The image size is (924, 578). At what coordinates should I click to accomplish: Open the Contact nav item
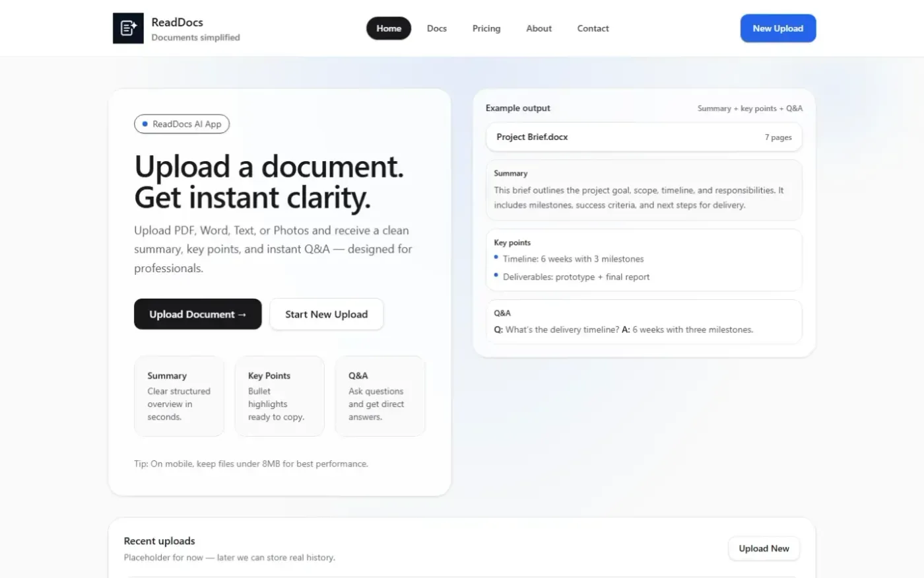tap(593, 28)
